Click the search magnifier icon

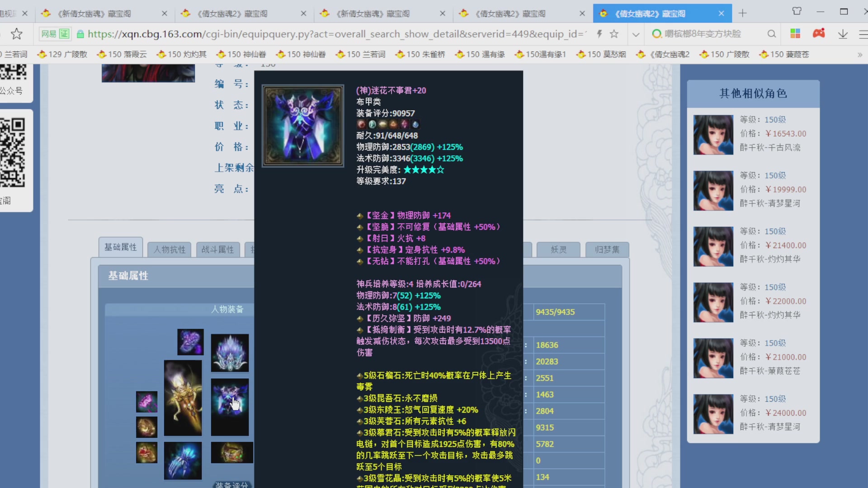772,34
